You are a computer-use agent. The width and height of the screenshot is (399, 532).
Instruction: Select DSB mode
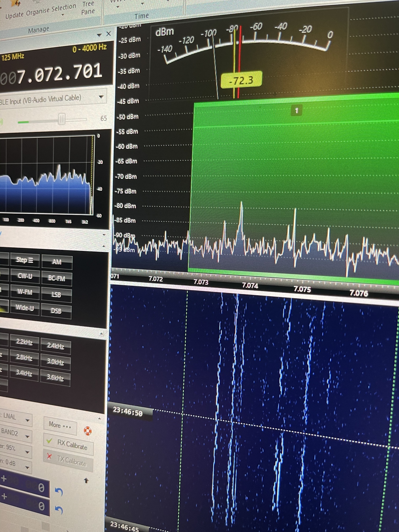tap(56, 311)
